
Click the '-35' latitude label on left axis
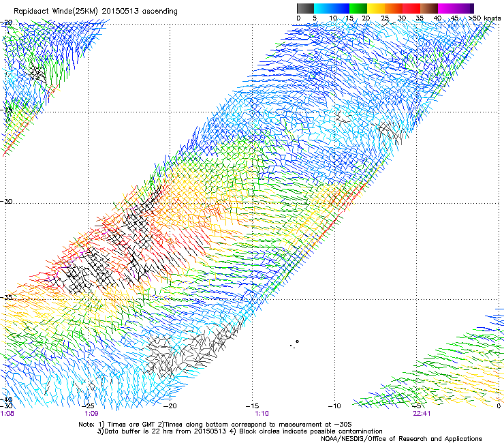tap(6, 297)
